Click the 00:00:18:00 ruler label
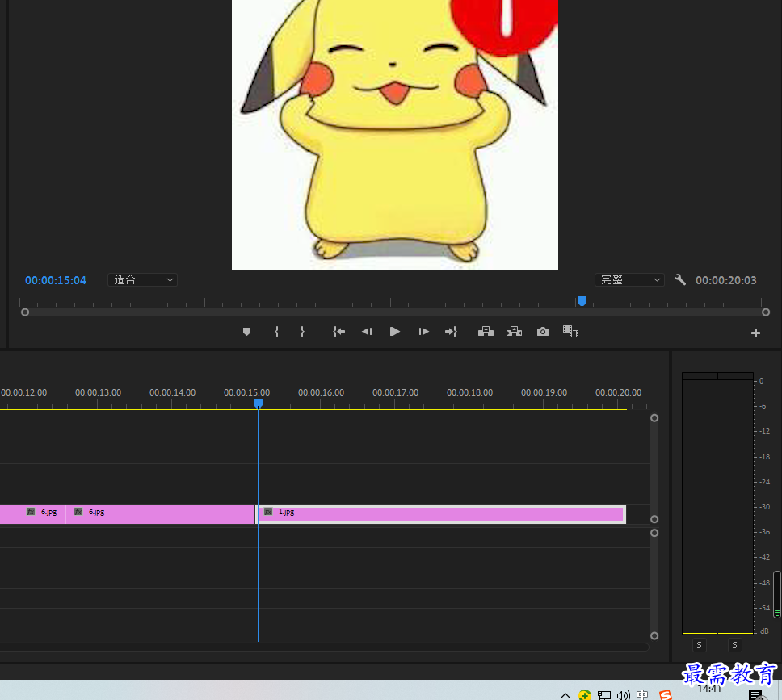Viewport: 782px width, 700px height. pos(470,392)
